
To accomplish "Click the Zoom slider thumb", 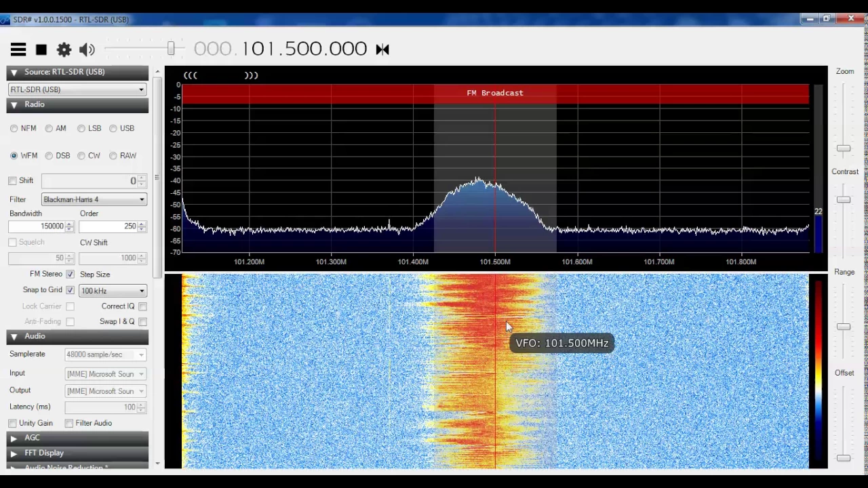I will [x=844, y=148].
